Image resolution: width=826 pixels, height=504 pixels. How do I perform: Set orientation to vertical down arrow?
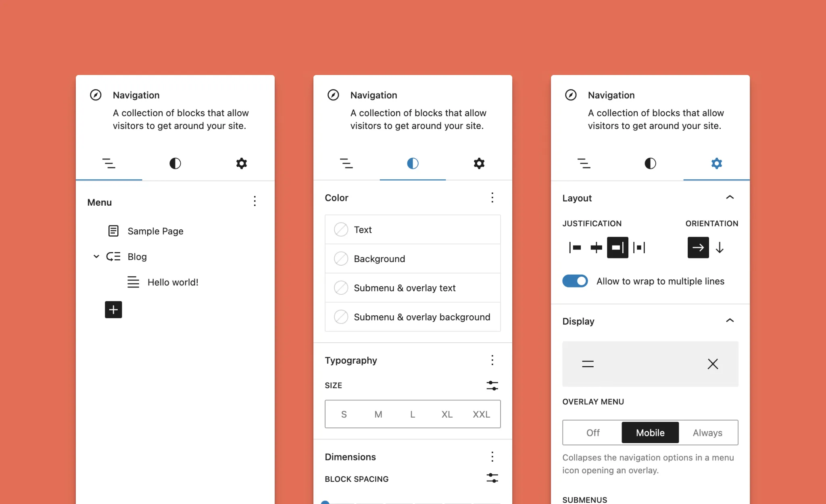coord(720,248)
